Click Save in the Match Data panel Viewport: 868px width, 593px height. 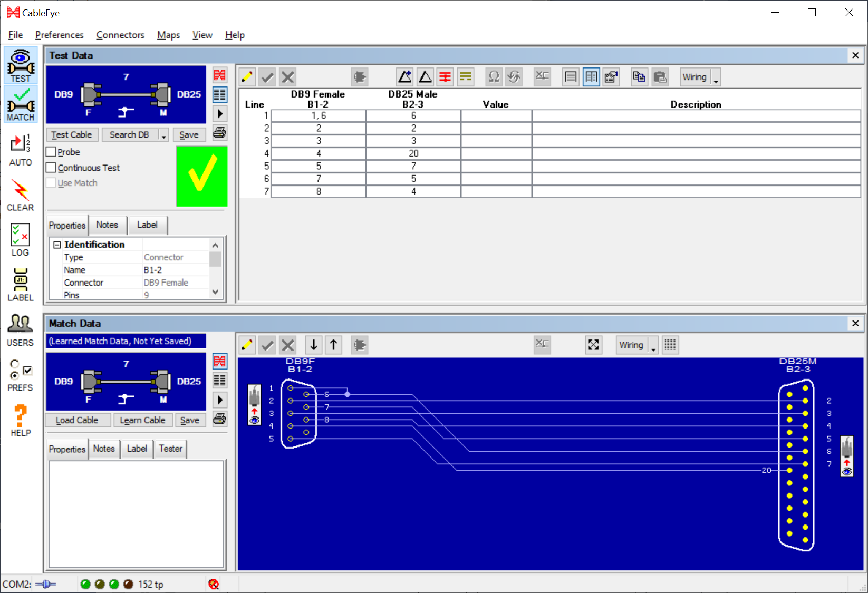pyautogui.click(x=190, y=420)
